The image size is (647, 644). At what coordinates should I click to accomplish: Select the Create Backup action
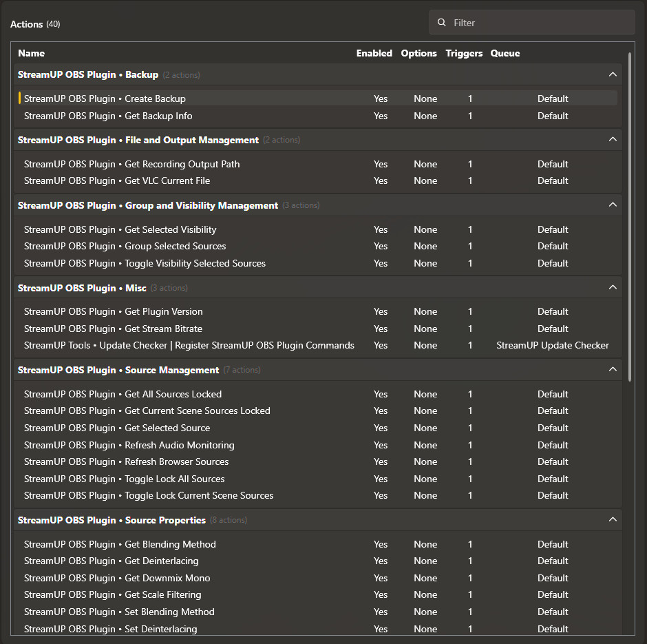(x=318, y=98)
